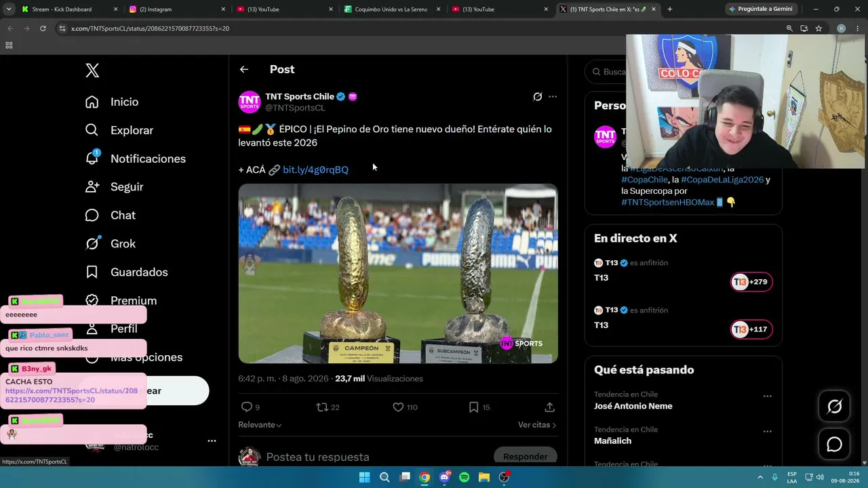Click the browser address bar
The image size is (868, 488).
(420, 28)
